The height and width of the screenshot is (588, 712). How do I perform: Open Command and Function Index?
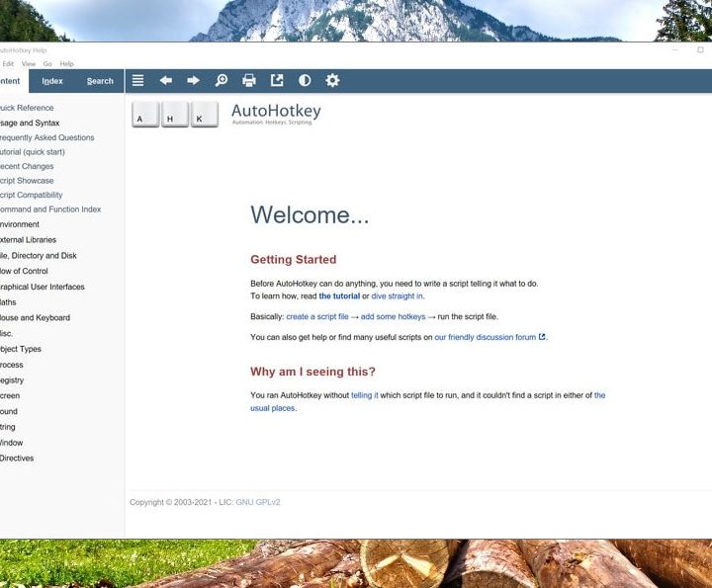point(50,210)
